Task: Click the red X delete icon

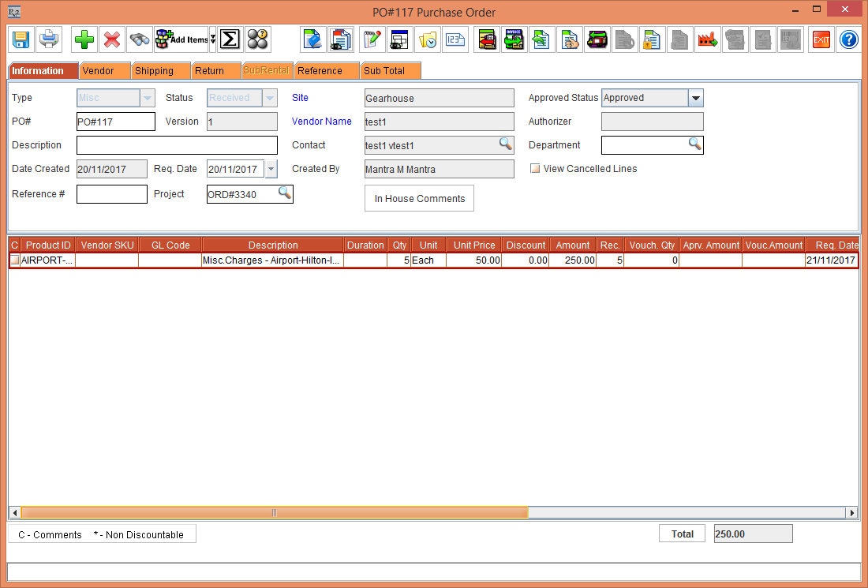Action: click(x=112, y=39)
